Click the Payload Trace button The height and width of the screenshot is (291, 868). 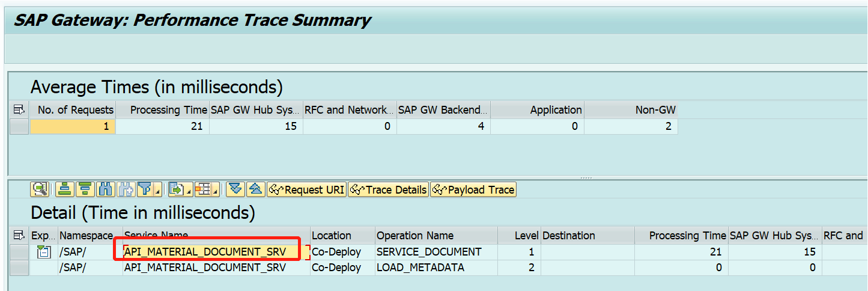[473, 189]
